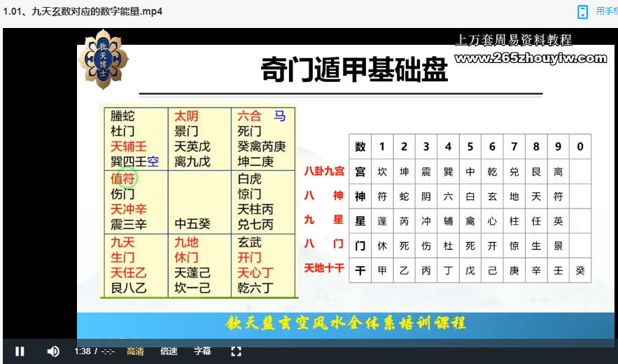Image resolution: width=618 pixels, height=364 pixels.
Task: Click the video progress bar above controls
Action: click(x=308, y=341)
